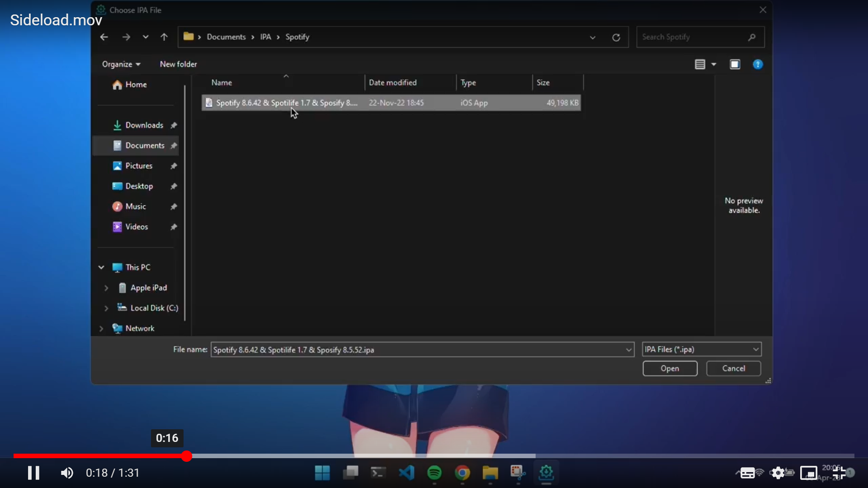Collapse the This PC tree node
Viewport: 868px width, 488px height.
(101, 267)
